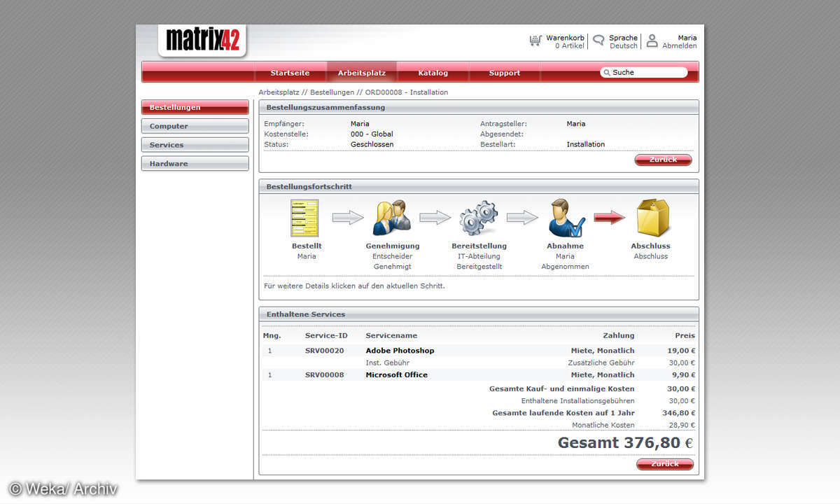Click the Bestellungszusammenfassung panel header
Screen dimensions: 840x504
pyautogui.click(x=479, y=107)
